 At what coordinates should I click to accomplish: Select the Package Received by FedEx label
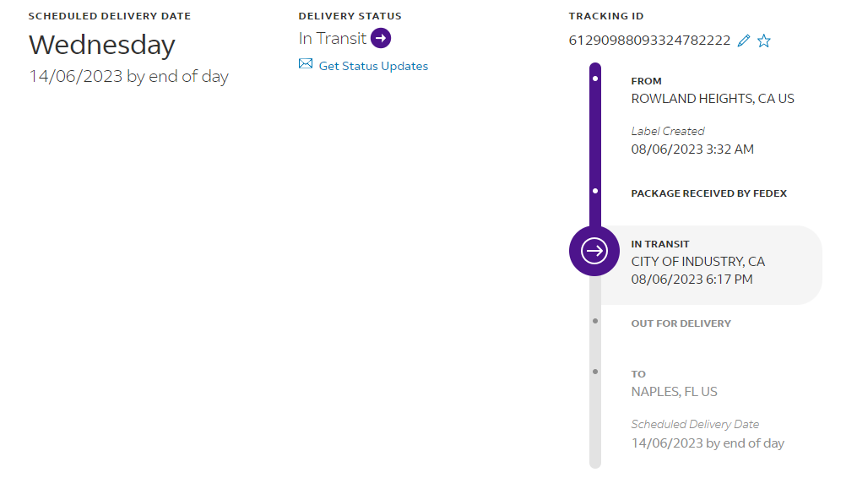click(x=708, y=193)
